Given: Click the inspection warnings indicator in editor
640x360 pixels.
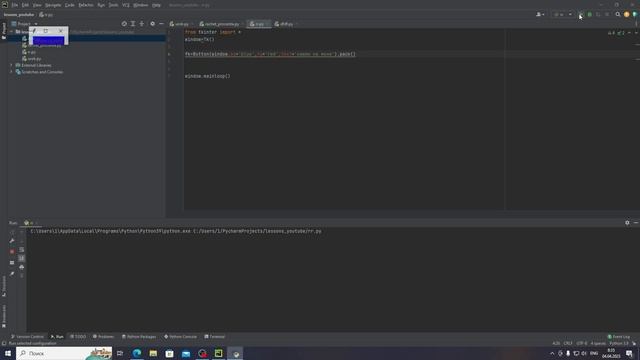Looking at the screenshot, I should 616,33.
